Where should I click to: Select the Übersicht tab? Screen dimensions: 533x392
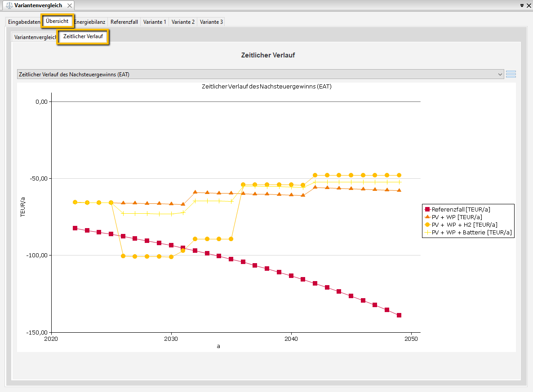(57, 21)
